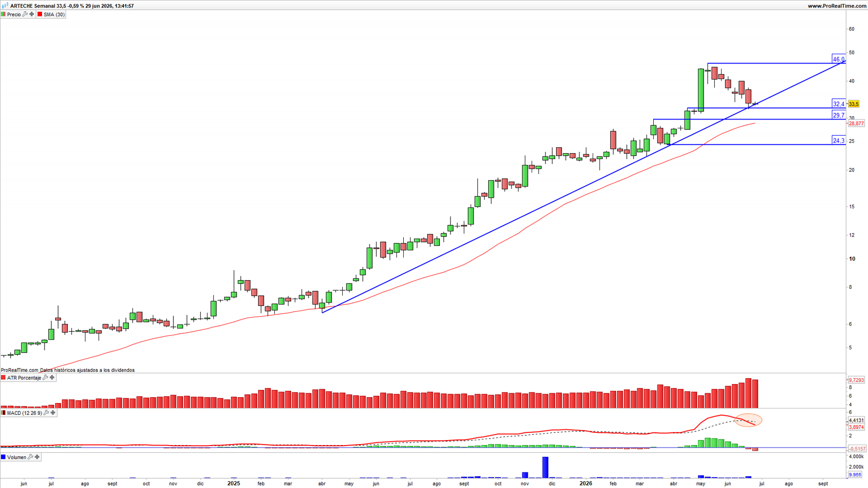
Task: Click the plus icon beside Precio
Action: click(32, 14)
